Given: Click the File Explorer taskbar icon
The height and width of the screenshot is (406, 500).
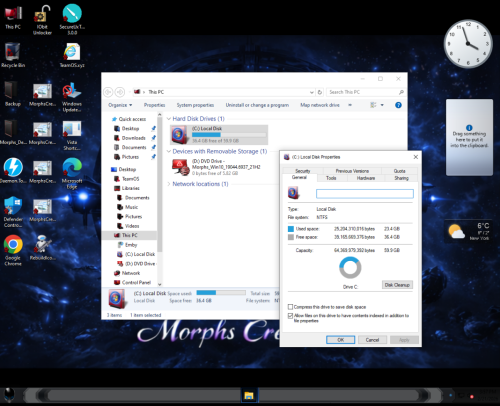Looking at the screenshot, I should [x=249, y=396].
